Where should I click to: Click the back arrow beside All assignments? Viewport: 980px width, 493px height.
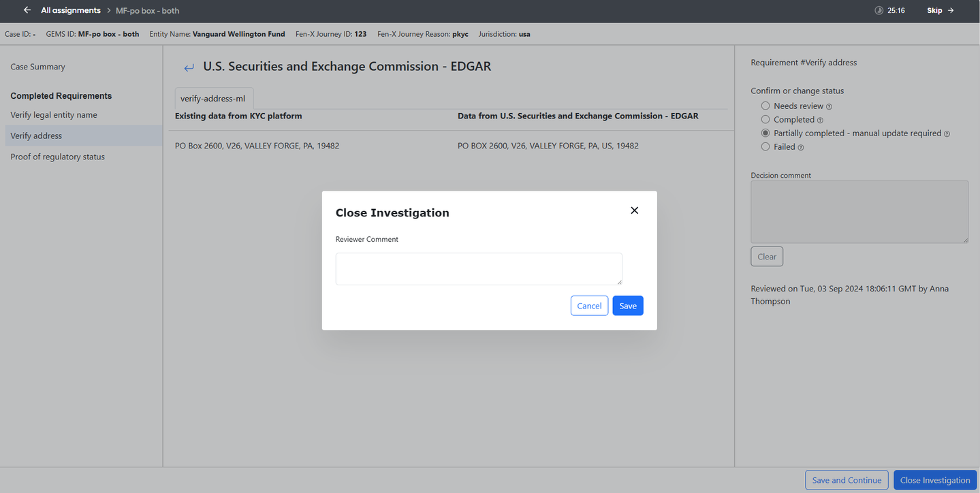[27, 10]
